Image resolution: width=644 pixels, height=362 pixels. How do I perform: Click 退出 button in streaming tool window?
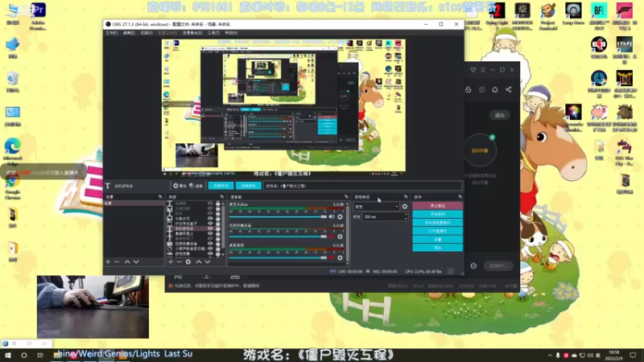click(x=499, y=115)
